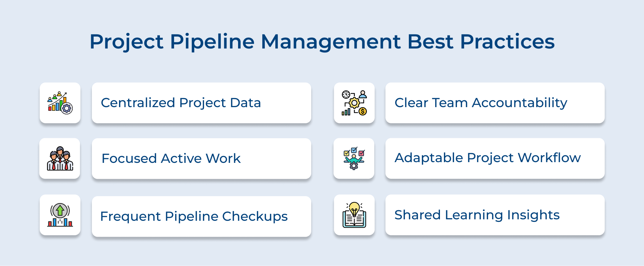Image resolution: width=644 pixels, height=266 pixels.
Task: Click the green upward arrow chart icon
Action: tap(60, 215)
